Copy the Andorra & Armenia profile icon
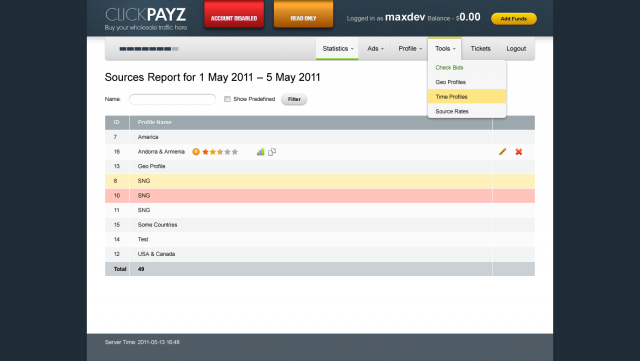Screen dimensions: 640x361 point(272,152)
